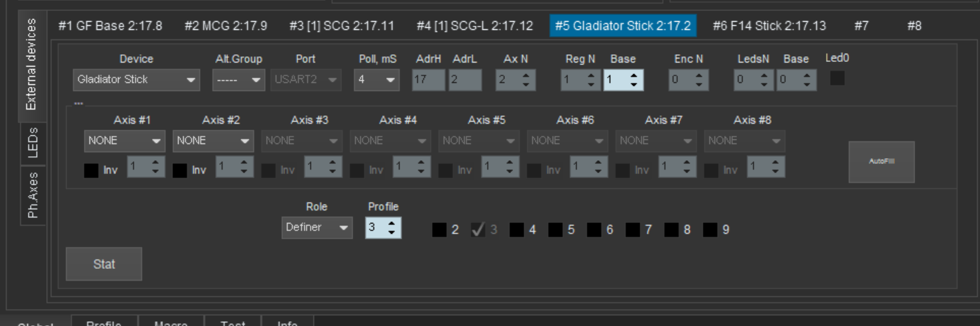Select the #6 F14 Stick 2:17.13 tab
The image size is (980, 326).
[x=769, y=26]
